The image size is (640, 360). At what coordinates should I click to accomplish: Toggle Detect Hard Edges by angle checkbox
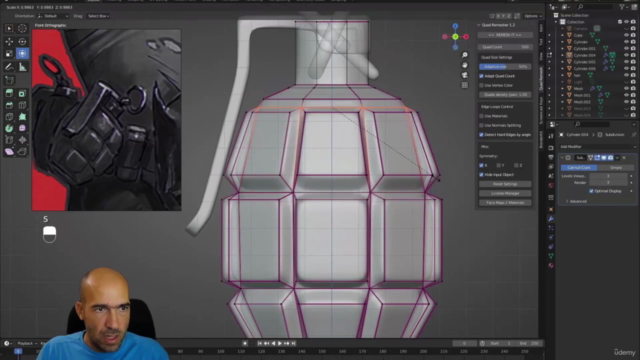click(x=481, y=135)
